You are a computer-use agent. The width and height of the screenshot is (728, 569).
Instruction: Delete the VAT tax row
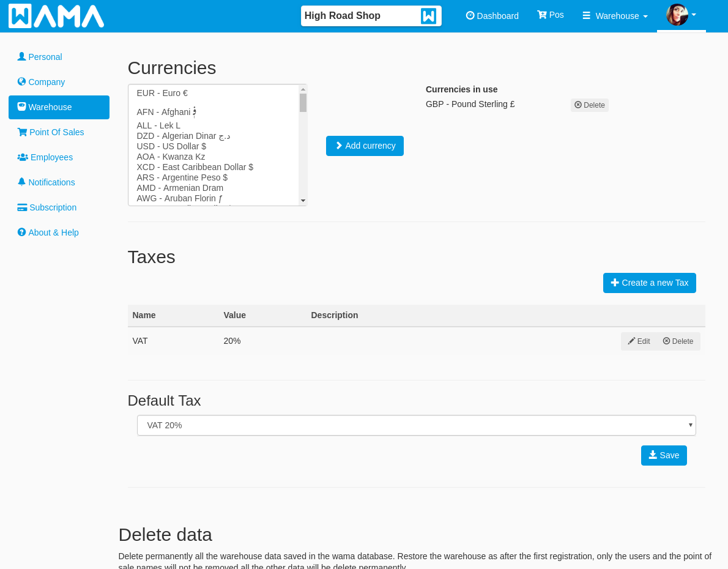click(x=678, y=341)
